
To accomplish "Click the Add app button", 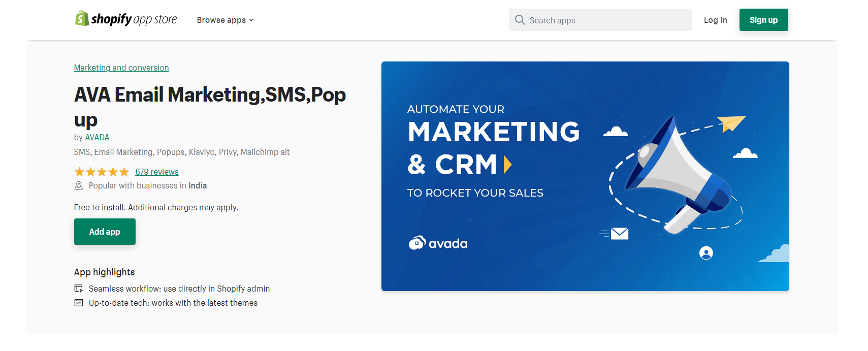I will [105, 232].
